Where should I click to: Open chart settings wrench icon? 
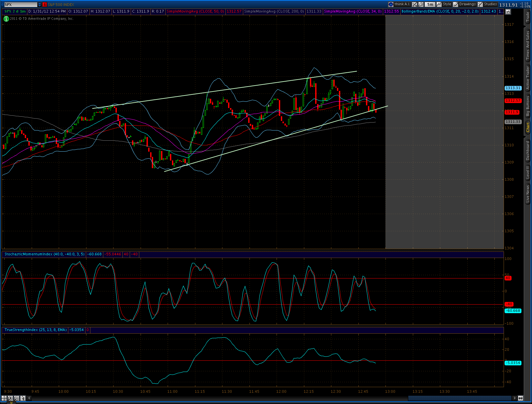point(421,4)
